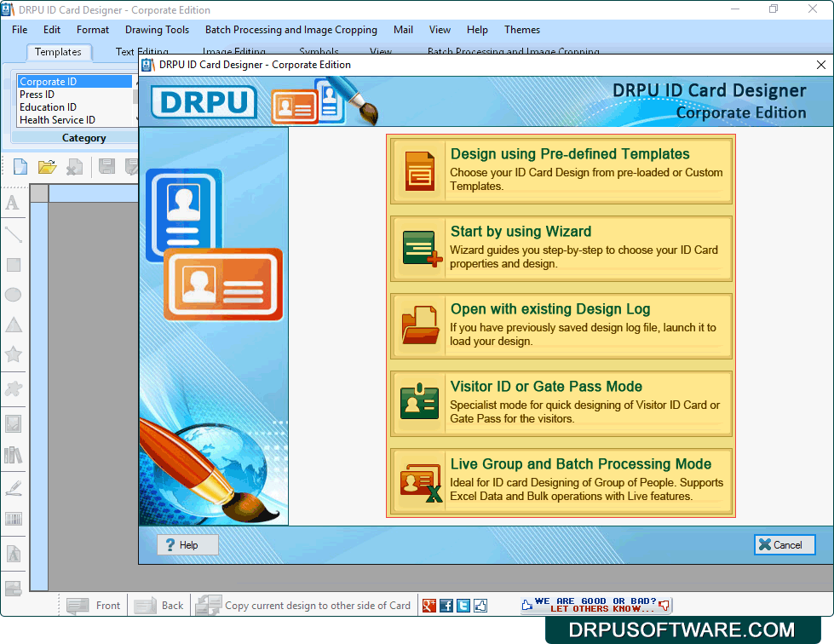Click the Help button in dialog

coord(187,544)
